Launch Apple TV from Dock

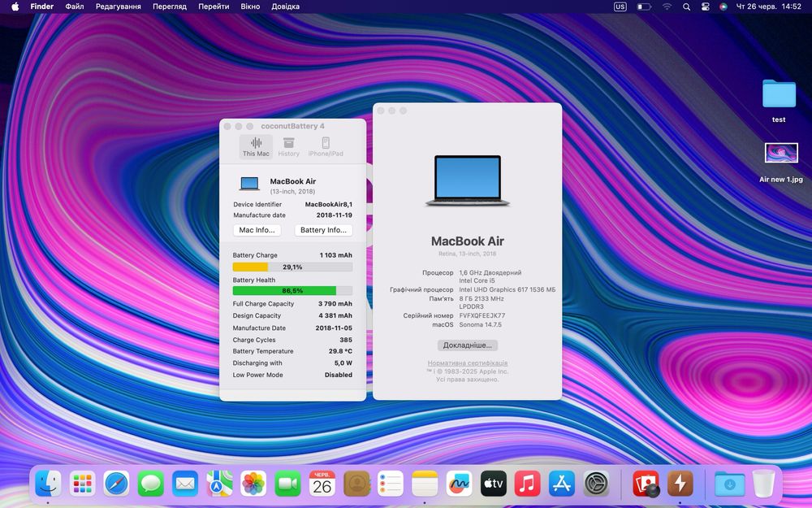click(x=493, y=484)
